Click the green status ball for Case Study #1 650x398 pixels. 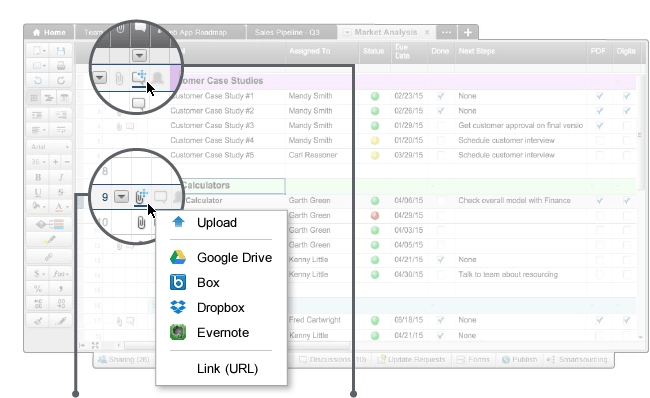point(375,96)
